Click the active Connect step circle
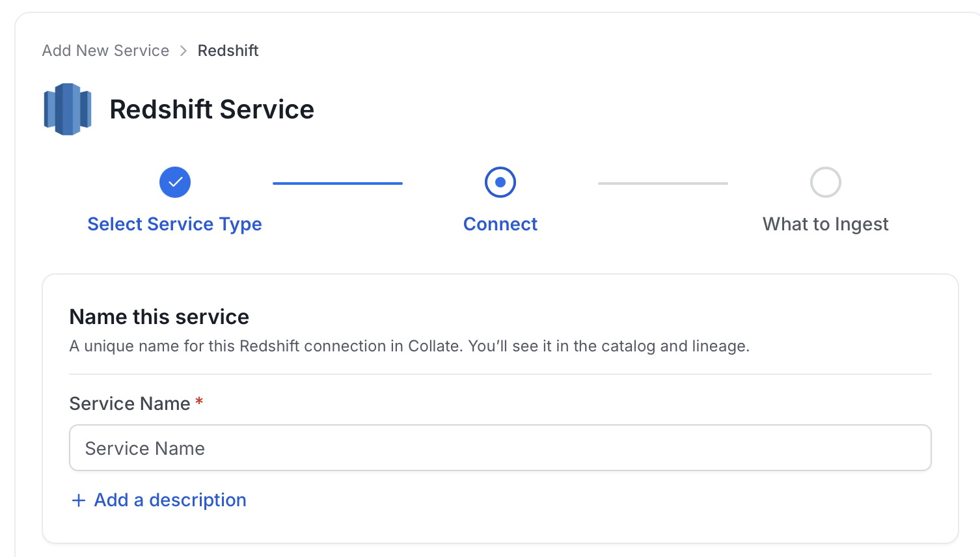This screenshot has width=980, height=557. coord(500,182)
